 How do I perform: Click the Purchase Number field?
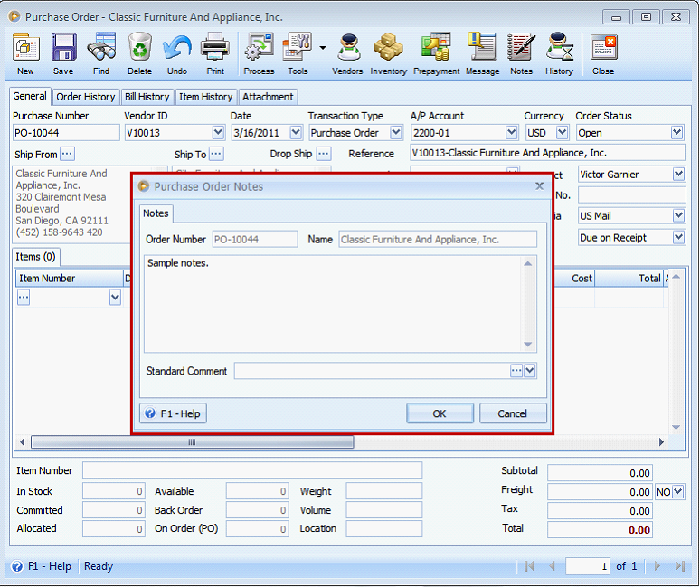tap(66, 133)
